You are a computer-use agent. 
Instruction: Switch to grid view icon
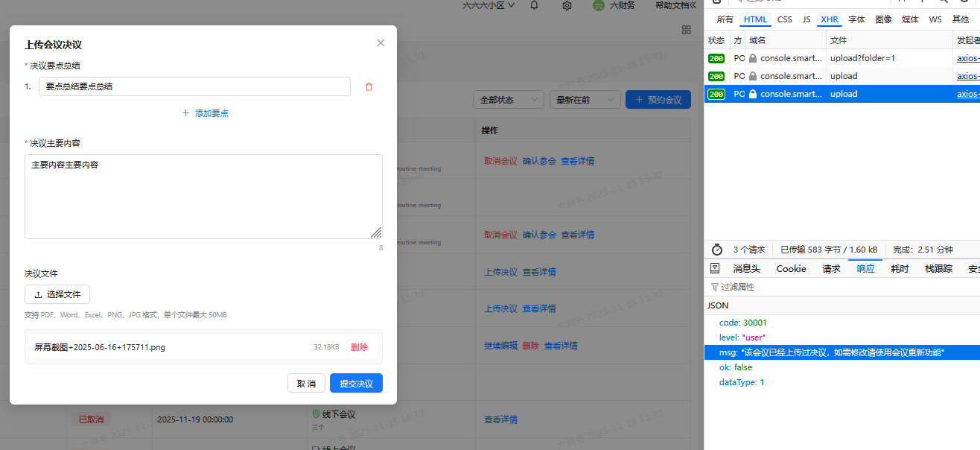pos(686,30)
